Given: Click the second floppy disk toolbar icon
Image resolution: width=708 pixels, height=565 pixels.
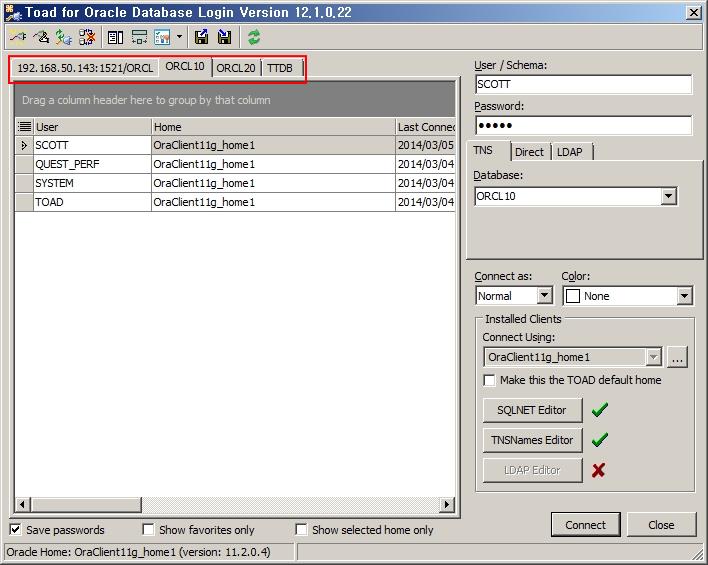Looking at the screenshot, I should [x=225, y=37].
